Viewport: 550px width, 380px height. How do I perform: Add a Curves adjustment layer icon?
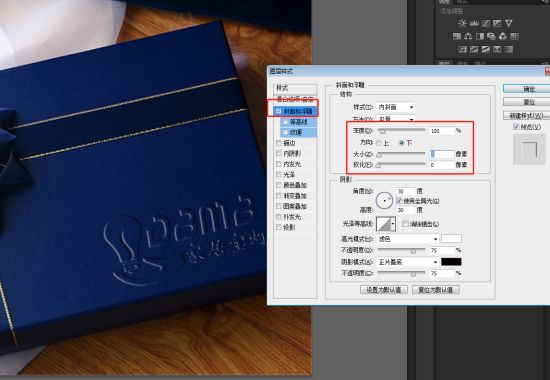(x=485, y=24)
